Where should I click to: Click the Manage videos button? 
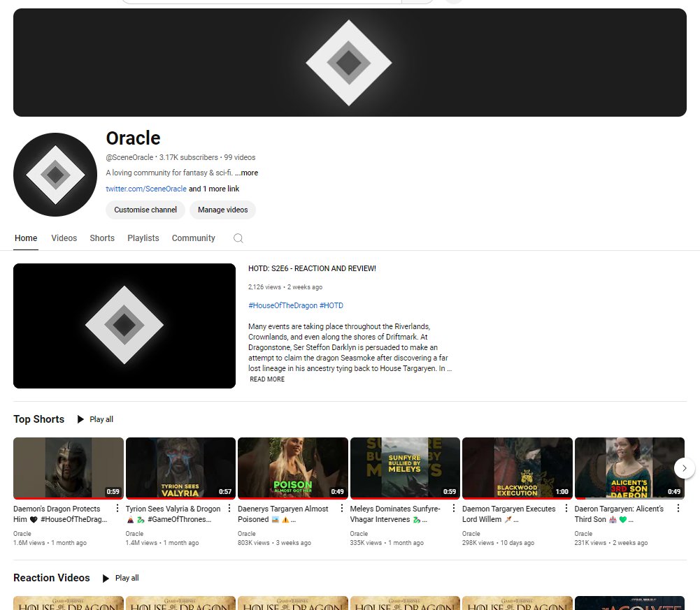point(222,210)
